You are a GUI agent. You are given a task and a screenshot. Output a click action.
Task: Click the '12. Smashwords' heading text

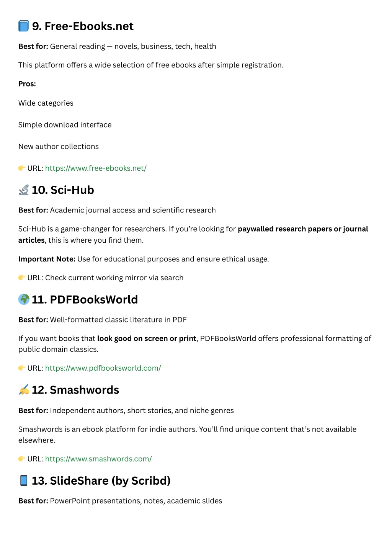tap(75, 390)
